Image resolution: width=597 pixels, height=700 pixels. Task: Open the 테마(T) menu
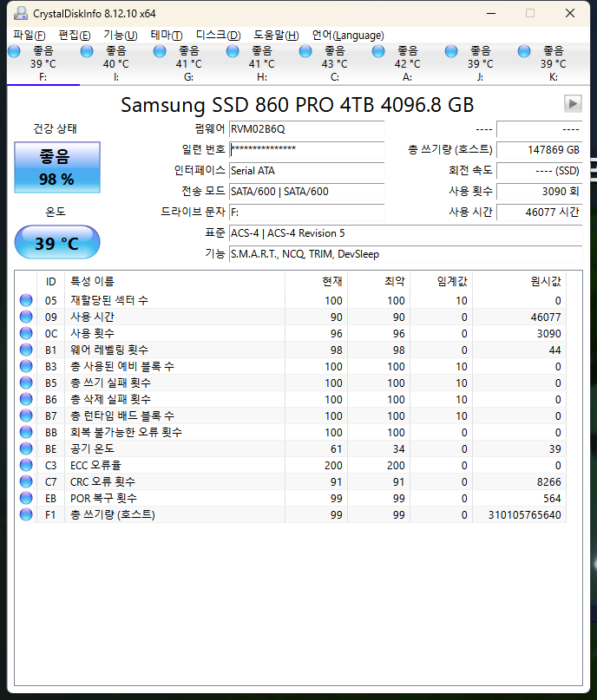pyautogui.click(x=167, y=36)
